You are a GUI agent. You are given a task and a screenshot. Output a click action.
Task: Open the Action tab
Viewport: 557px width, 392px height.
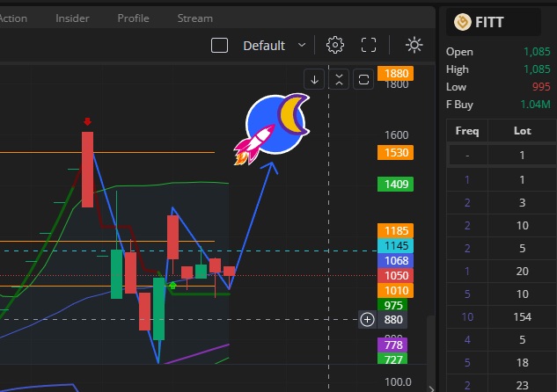pos(13,18)
